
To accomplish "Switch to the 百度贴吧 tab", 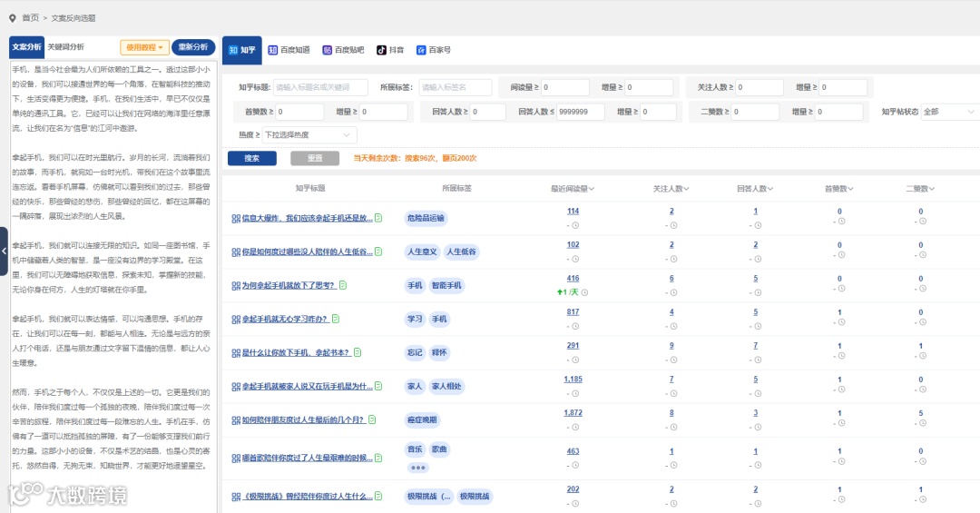I will pyautogui.click(x=343, y=50).
